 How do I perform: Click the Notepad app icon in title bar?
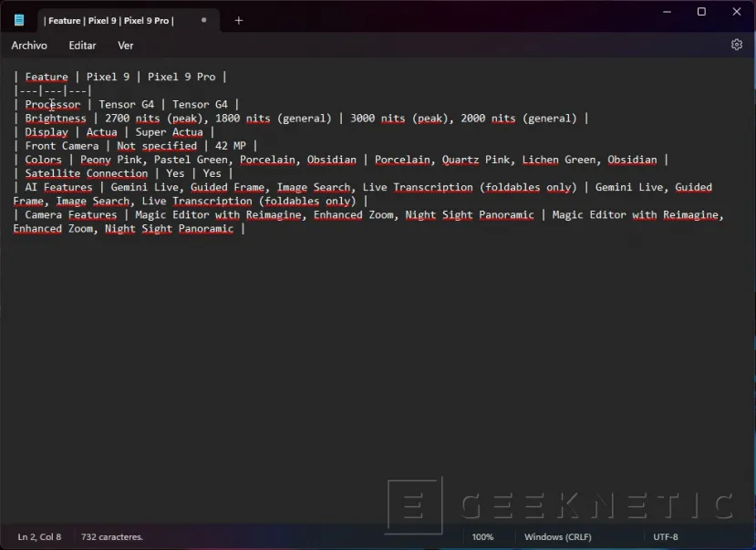click(19, 20)
